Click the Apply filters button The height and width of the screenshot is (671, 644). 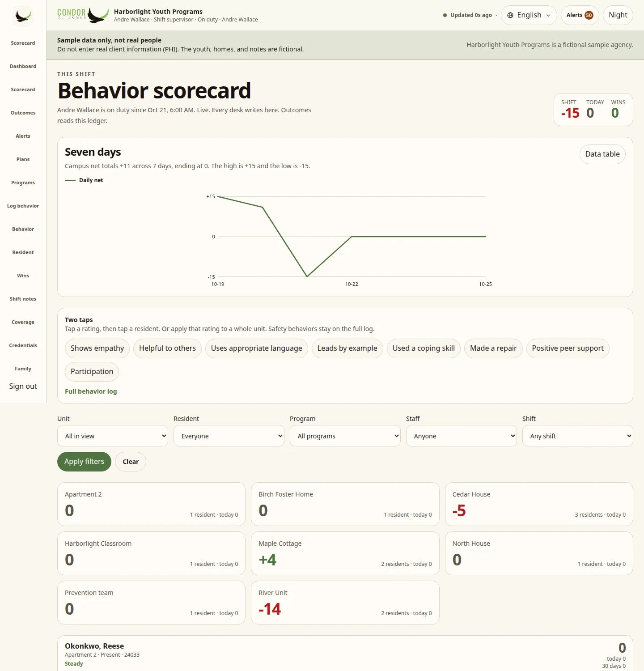(84, 462)
